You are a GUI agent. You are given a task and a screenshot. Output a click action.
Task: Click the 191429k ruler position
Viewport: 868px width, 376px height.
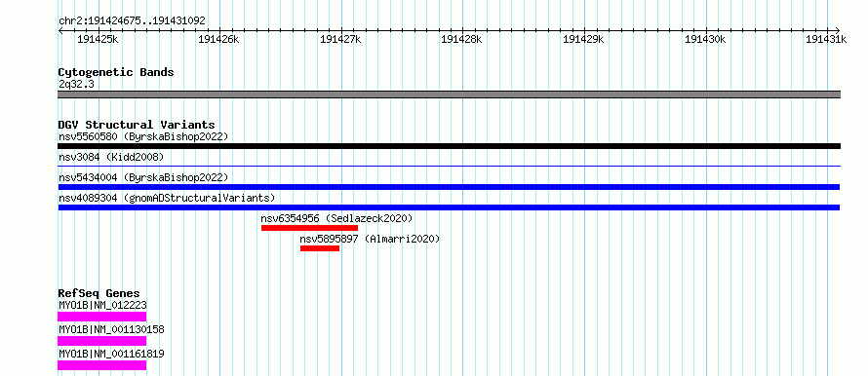click(583, 39)
